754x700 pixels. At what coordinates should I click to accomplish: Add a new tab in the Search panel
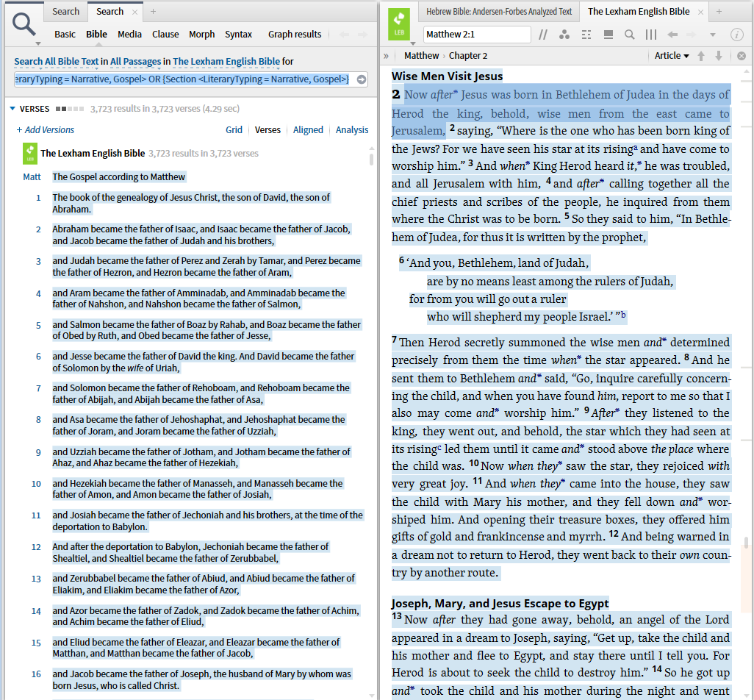coord(153,12)
